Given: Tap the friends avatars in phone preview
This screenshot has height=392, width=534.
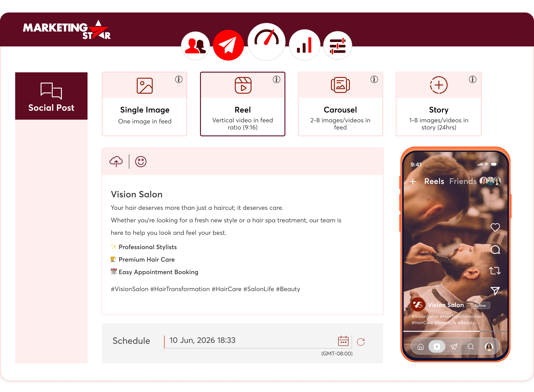Looking at the screenshot, I should 490,181.
